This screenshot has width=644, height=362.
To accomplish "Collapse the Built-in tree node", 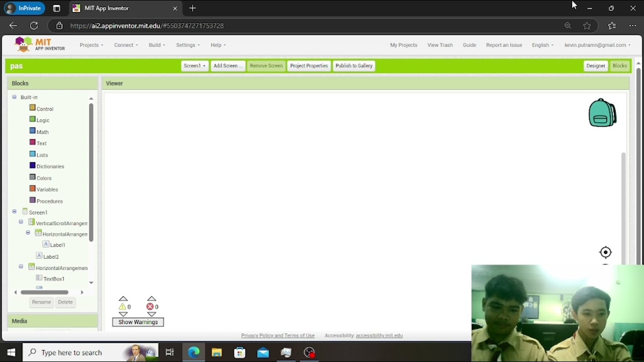I will [14, 97].
